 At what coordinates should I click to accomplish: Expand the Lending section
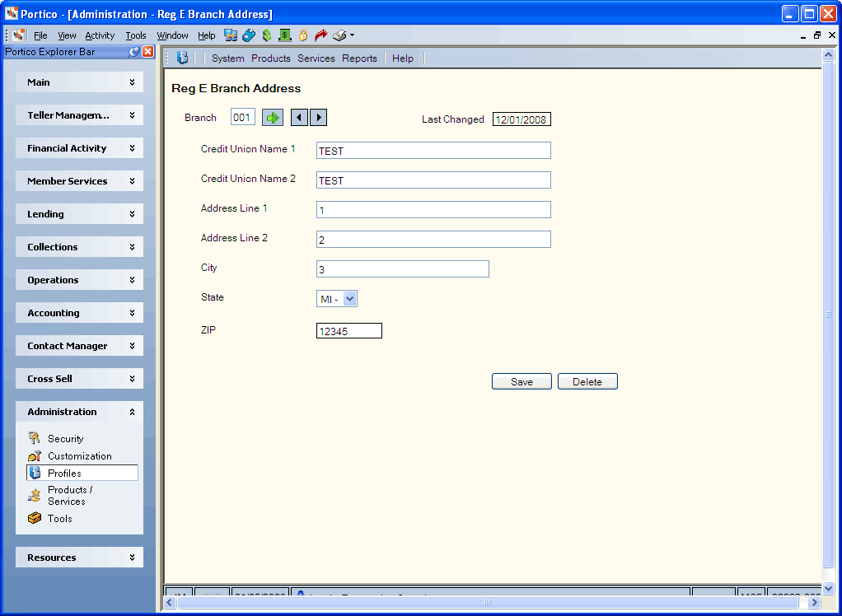coord(79,214)
